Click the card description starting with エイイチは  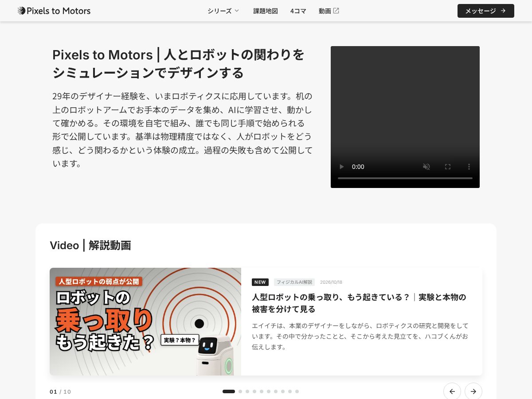360,336
